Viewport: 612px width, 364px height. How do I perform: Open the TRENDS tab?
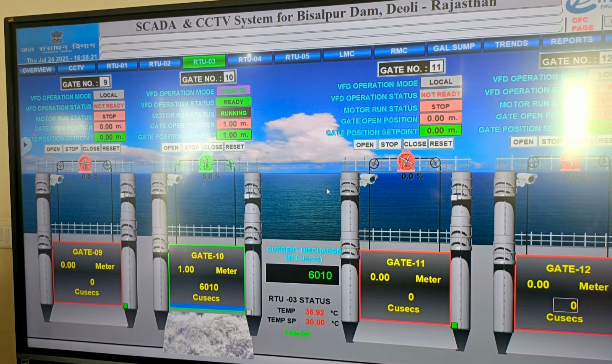point(511,44)
